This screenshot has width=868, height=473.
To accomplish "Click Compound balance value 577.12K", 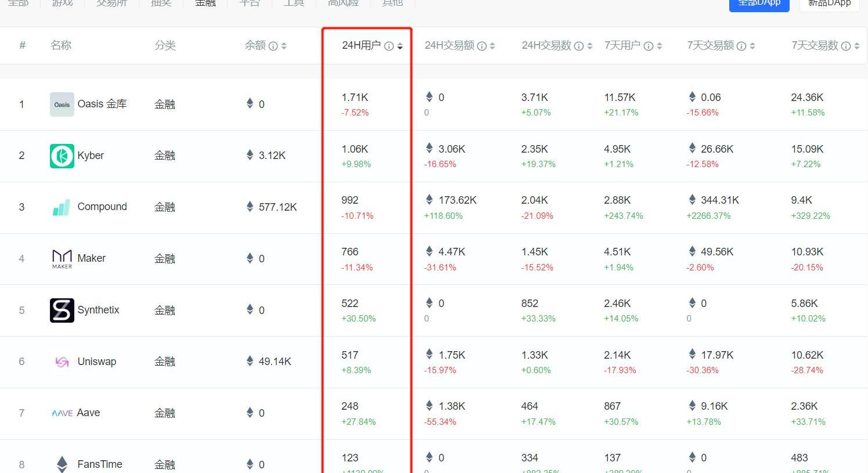I will [x=278, y=207].
